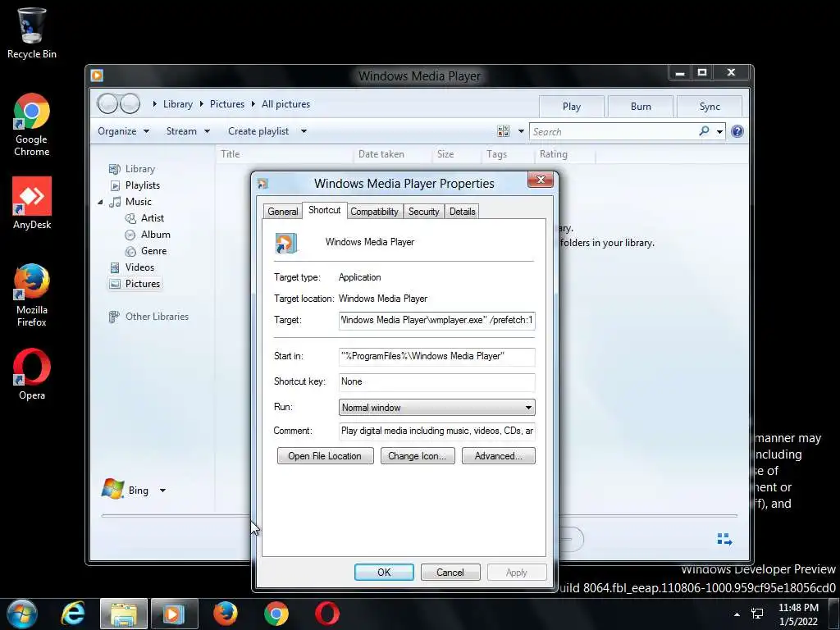Click the network icon in system tray
Viewport: 840px width, 630px height.
pyautogui.click(x=757, y=614)
